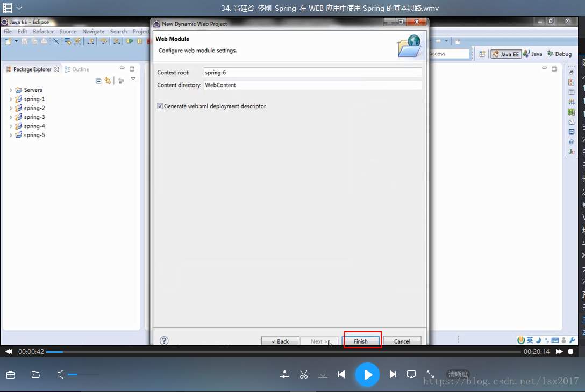Toggle the IME moon half-width icon
Image resolution: width=585 pixels, height=392 pixels.
[x=538, y=340]
